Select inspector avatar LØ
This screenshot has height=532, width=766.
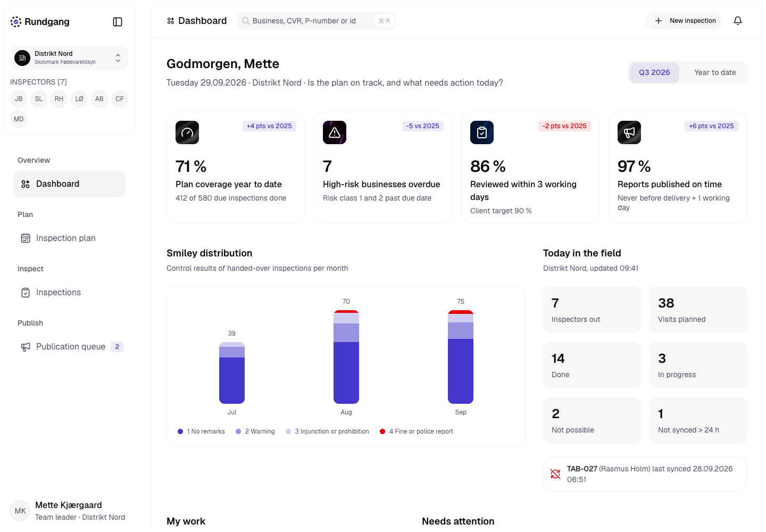[x=79, y=99]
